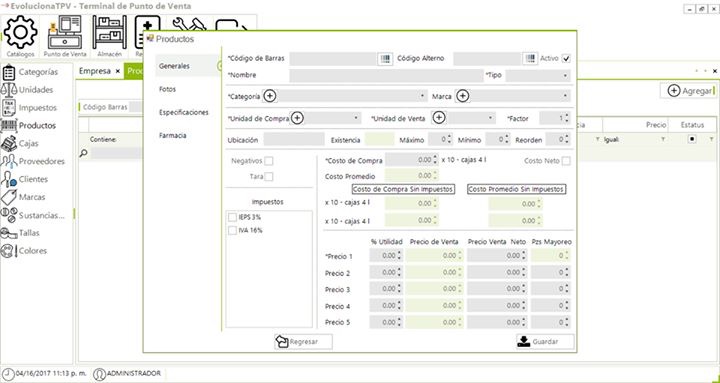The image size is (720, 383).
Task: Close the Empresa tab
Action: pos(118,71)
